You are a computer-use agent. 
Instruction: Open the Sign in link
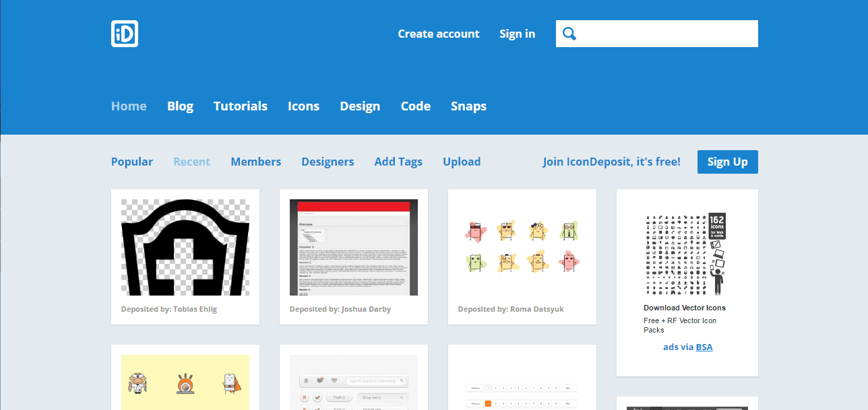tap(518, 34)
